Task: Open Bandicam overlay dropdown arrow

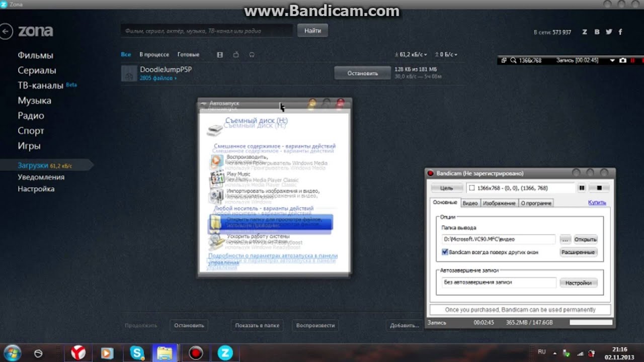Action: [x=612, y=60]
